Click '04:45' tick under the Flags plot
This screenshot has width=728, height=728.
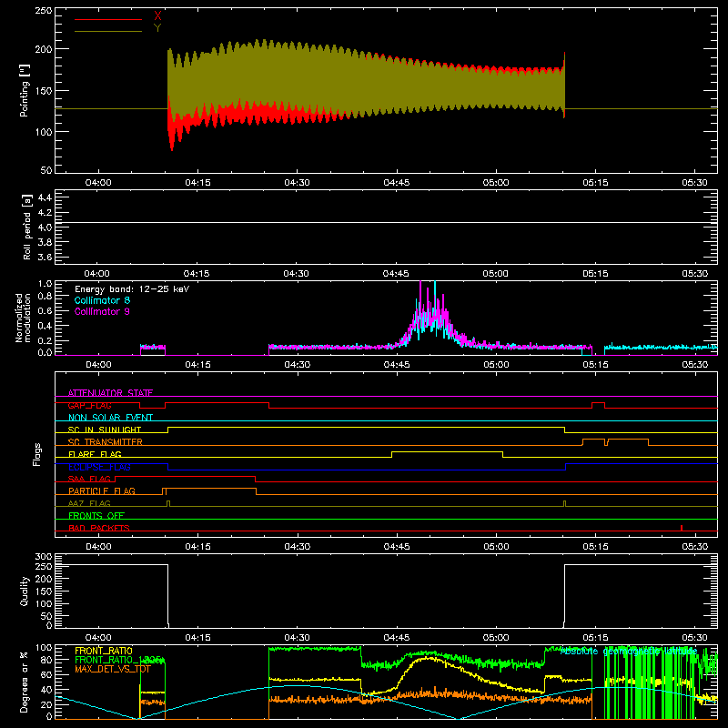(397, 547)
